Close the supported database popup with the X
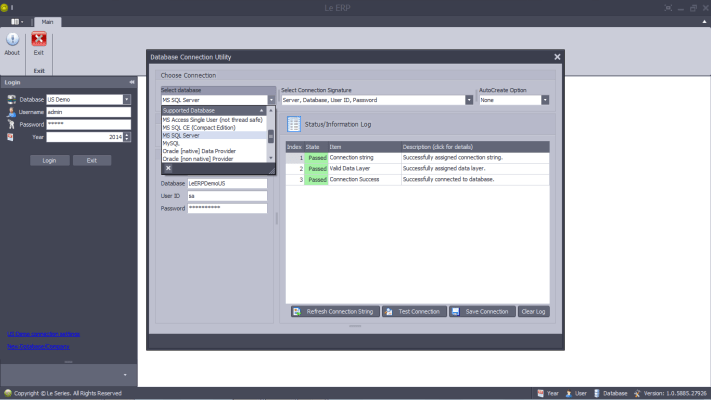 [x=168, y=169]
